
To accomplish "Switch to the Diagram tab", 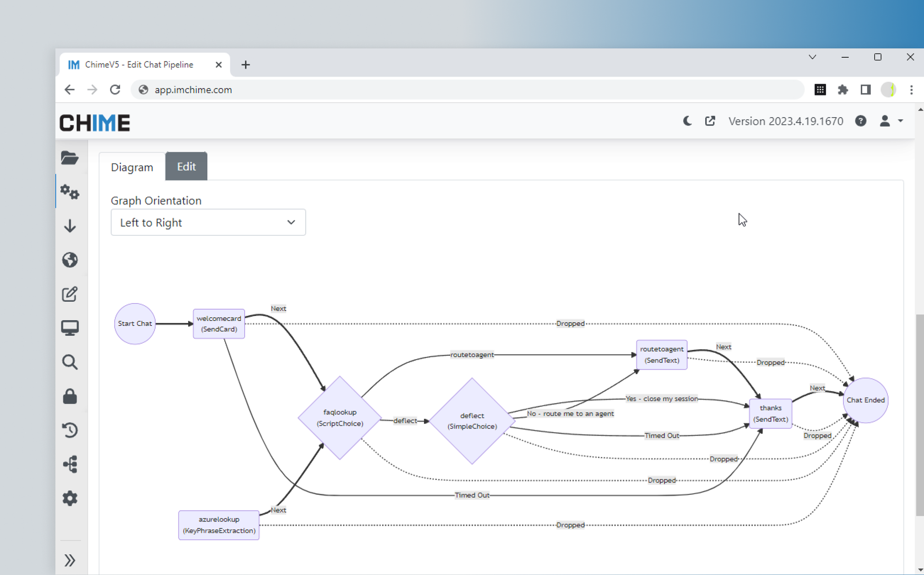I will coord(132,168).
